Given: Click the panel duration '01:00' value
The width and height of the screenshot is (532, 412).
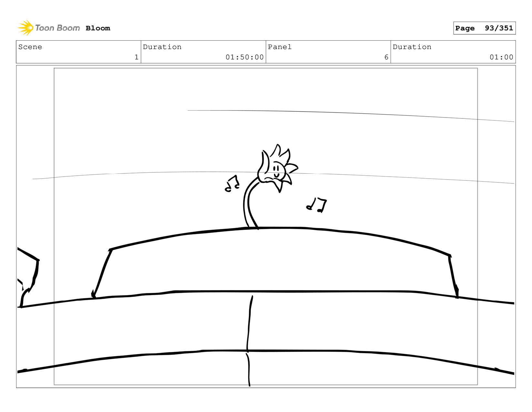Looking at the screenshot, I should (501, 57).
